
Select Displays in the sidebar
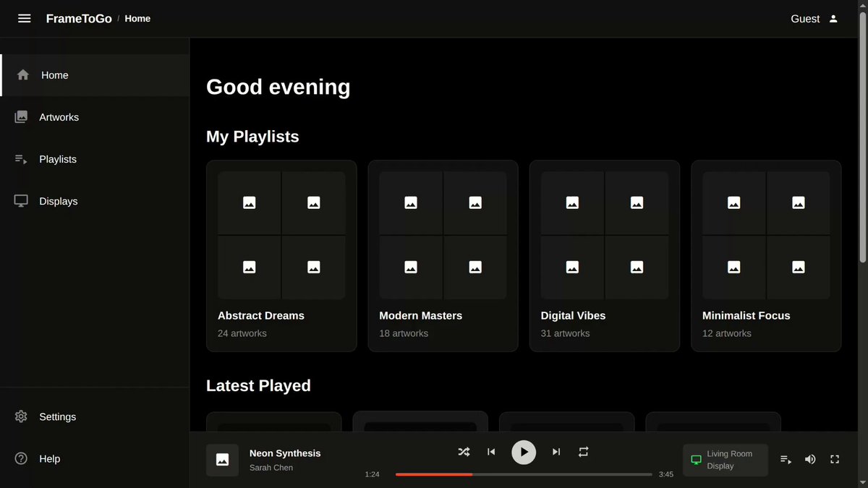tap(95, 201)
